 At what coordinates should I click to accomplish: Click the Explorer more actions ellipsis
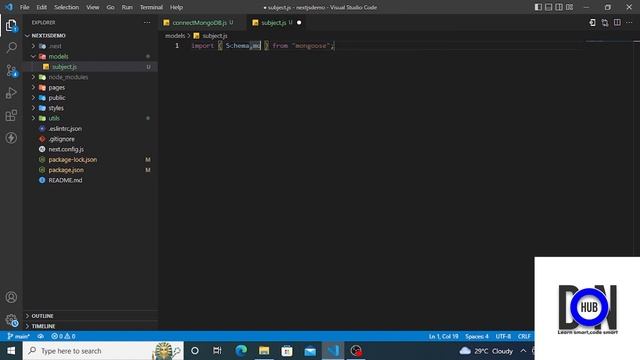[x=147, y=22]
